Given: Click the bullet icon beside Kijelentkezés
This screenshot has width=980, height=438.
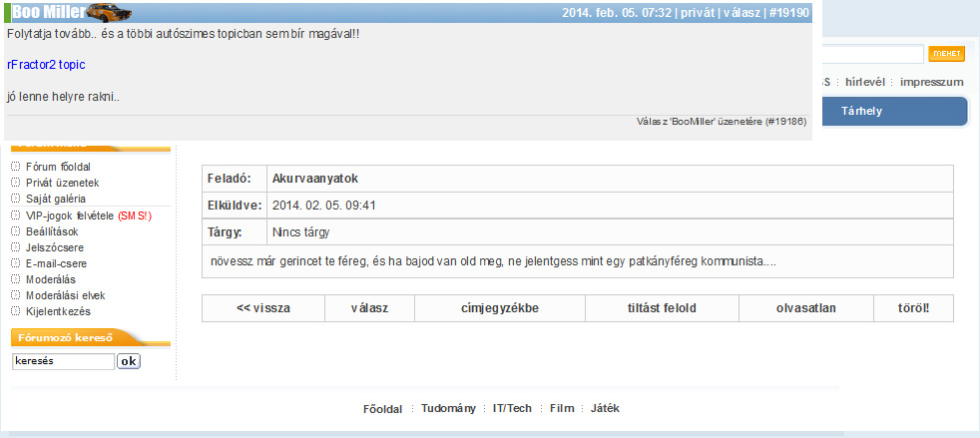Looking at the screenshot, I should pos(15,311).
